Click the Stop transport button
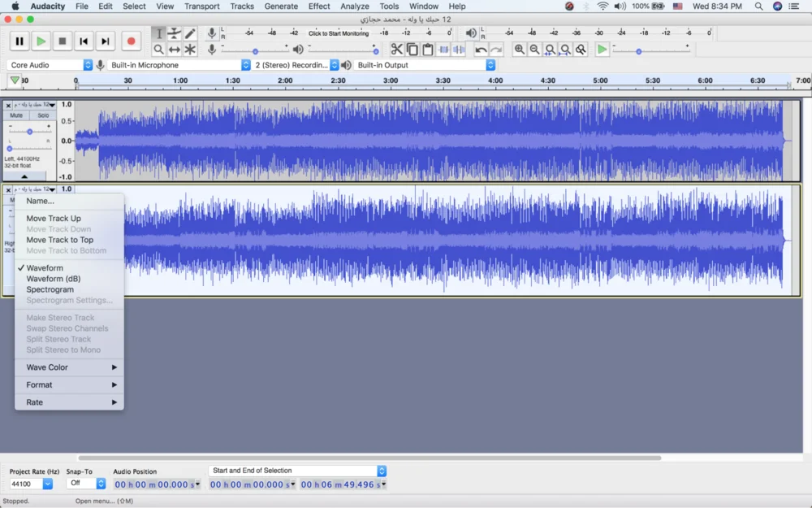The image size is (812, 508). pyautogui.click(x=63, y=41)
